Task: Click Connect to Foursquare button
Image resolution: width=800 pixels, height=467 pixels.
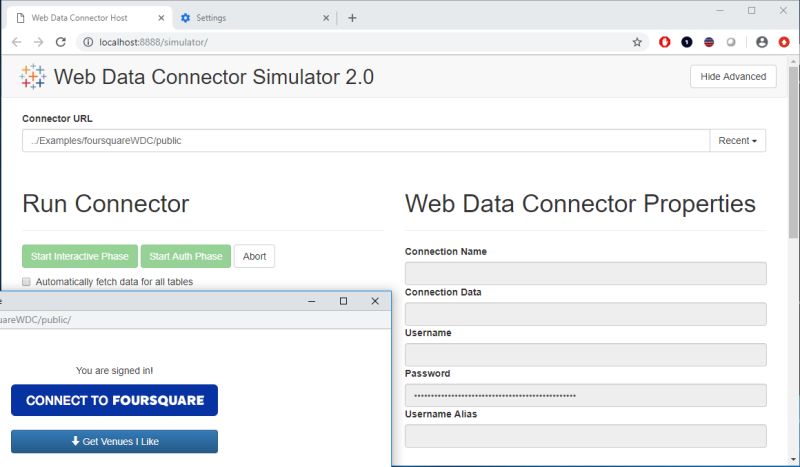Action: pos(114,400)
